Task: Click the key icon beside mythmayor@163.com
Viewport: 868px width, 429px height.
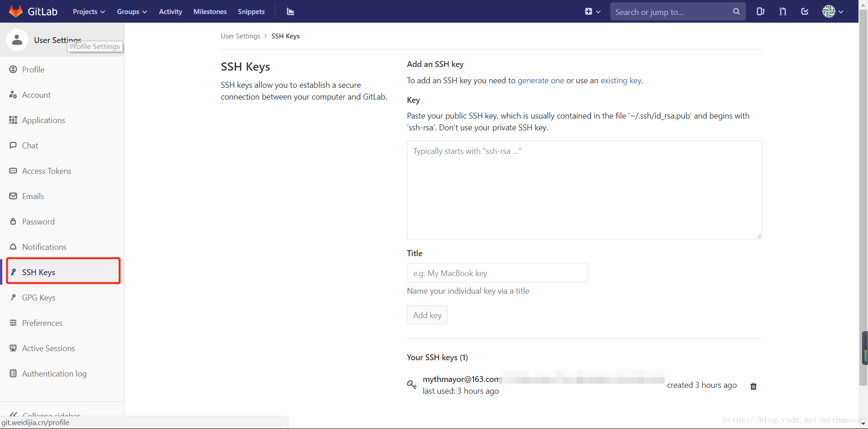Action: [x=411, y=385]
